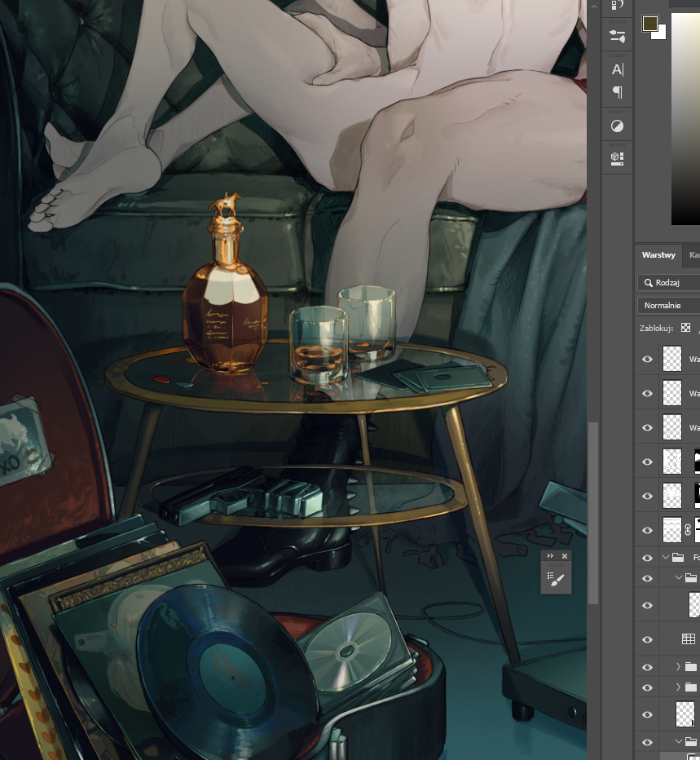
Task: Click the lock transparent pixels icon
Action: pos(686,328)
